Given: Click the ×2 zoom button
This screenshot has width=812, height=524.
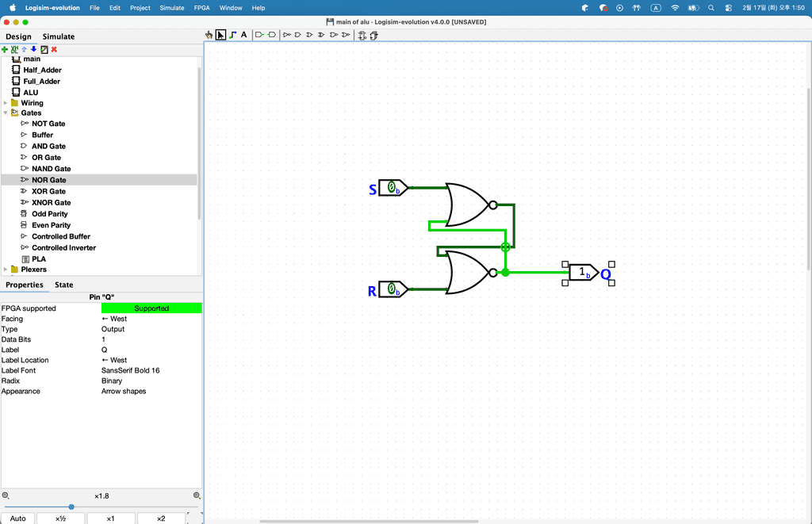Looking at the screenshot, I should (x=161, y=518).
